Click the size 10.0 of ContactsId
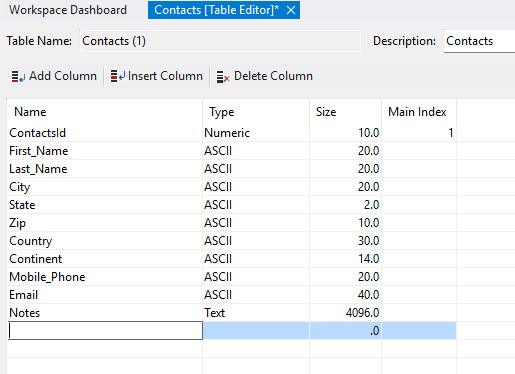 [345, 133]
